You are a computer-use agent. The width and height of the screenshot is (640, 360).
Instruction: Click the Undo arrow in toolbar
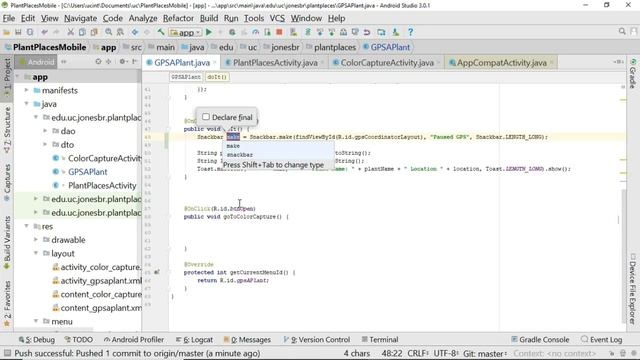coord(44,32)
